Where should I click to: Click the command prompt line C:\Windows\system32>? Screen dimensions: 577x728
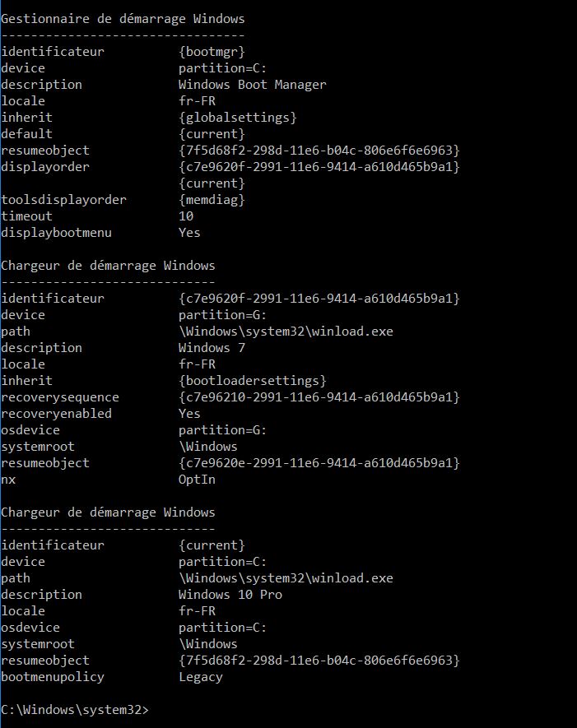click(75, 710)
